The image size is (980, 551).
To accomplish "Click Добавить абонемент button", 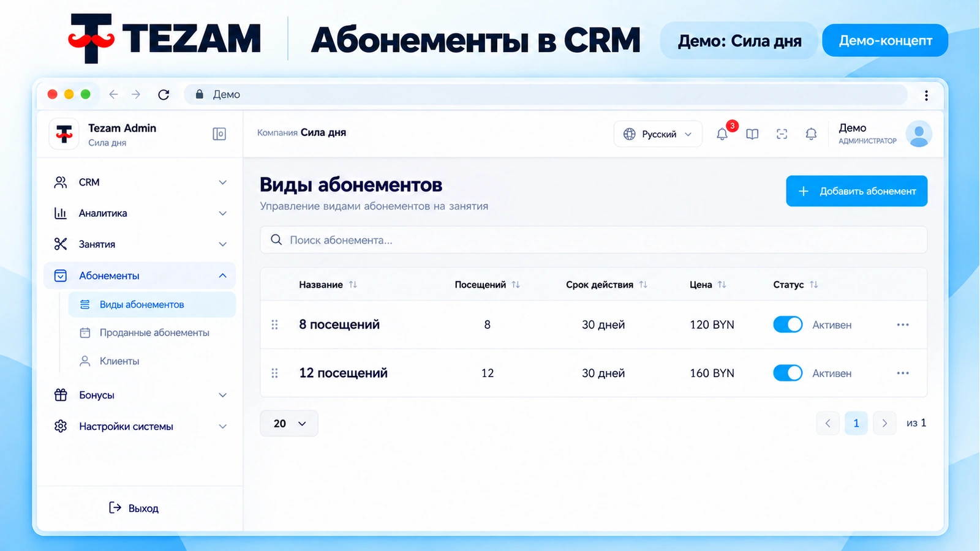I will (x=856, y=191).
